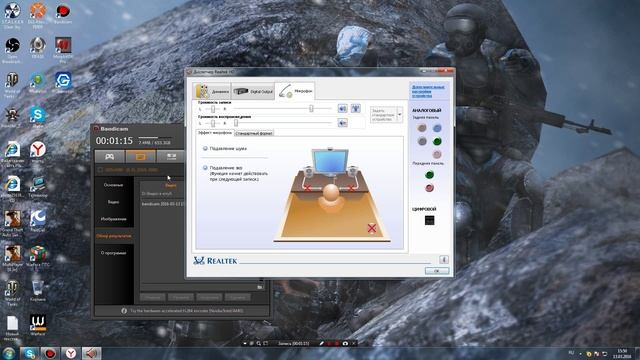
Task: Click the green front panel jack
Action: click(x=429, y=175)
